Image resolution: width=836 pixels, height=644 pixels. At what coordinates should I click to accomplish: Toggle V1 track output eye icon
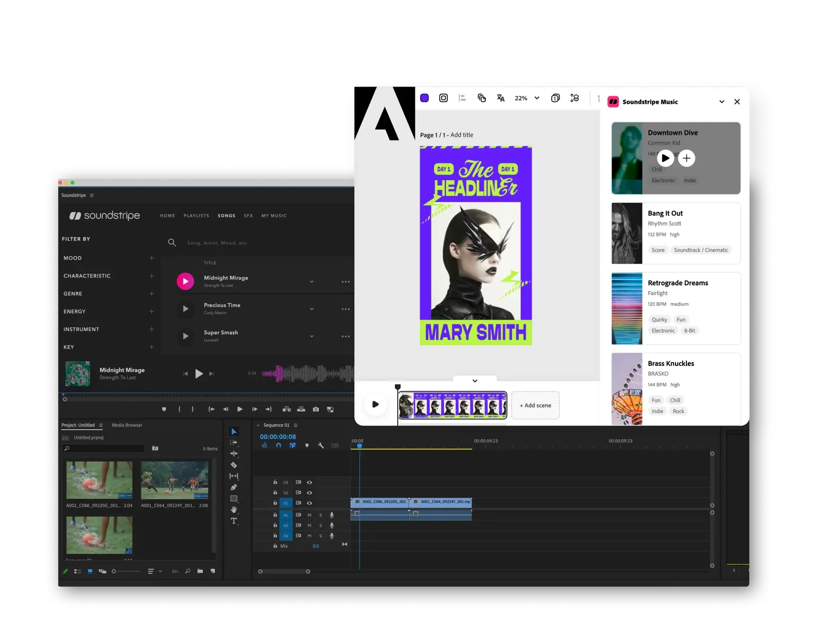(x=310, y=503)
